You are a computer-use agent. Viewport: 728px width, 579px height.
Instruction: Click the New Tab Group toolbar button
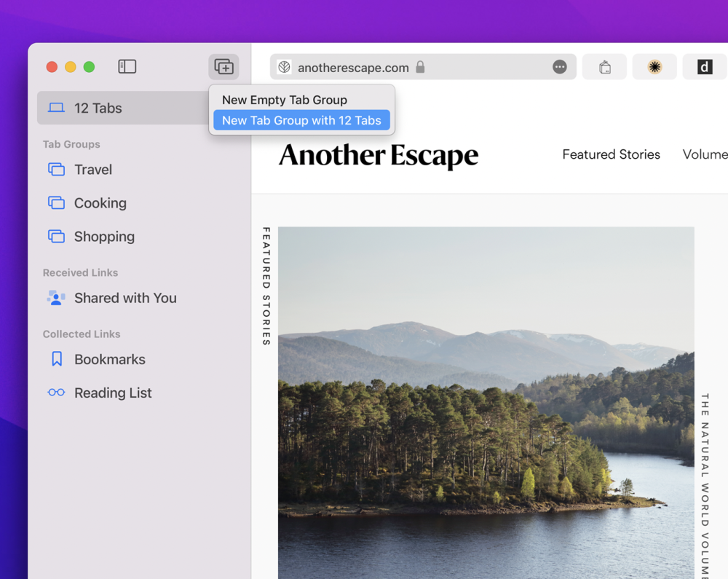pyautogui.click(x=223, y=67)
